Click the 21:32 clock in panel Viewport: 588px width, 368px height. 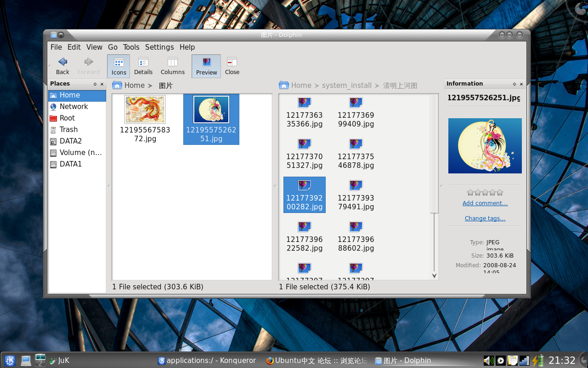[562, 361]
